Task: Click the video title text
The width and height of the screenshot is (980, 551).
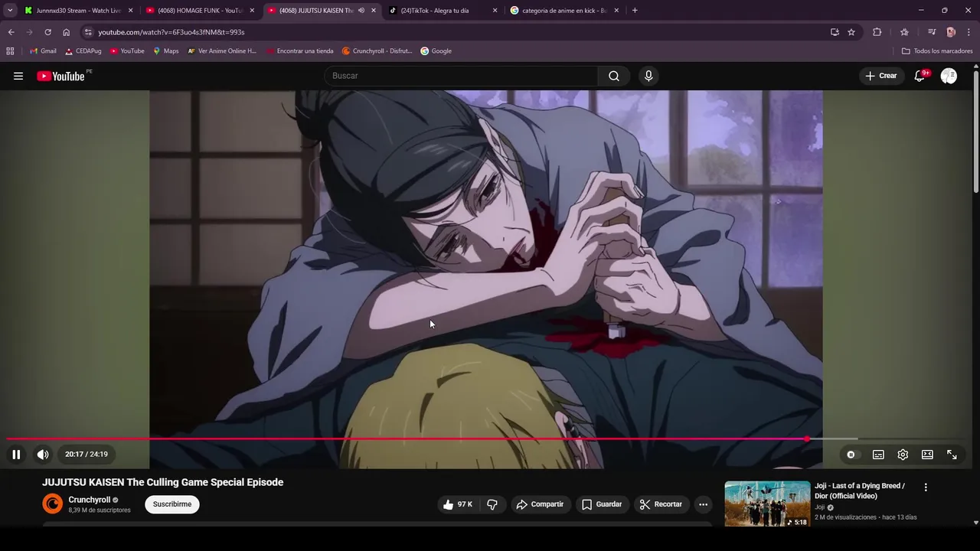Action: pos(162,482)
